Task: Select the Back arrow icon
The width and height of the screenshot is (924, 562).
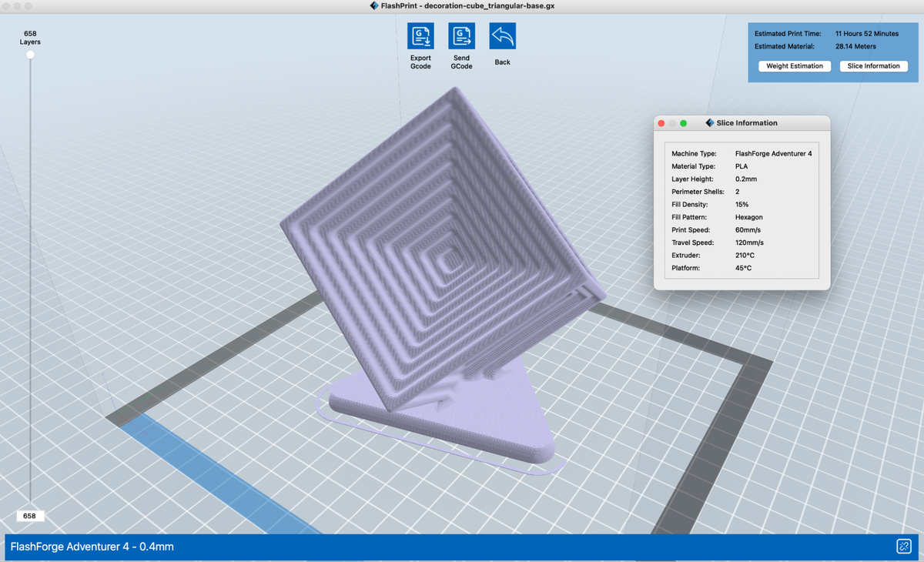Action: tap(502, 34)
